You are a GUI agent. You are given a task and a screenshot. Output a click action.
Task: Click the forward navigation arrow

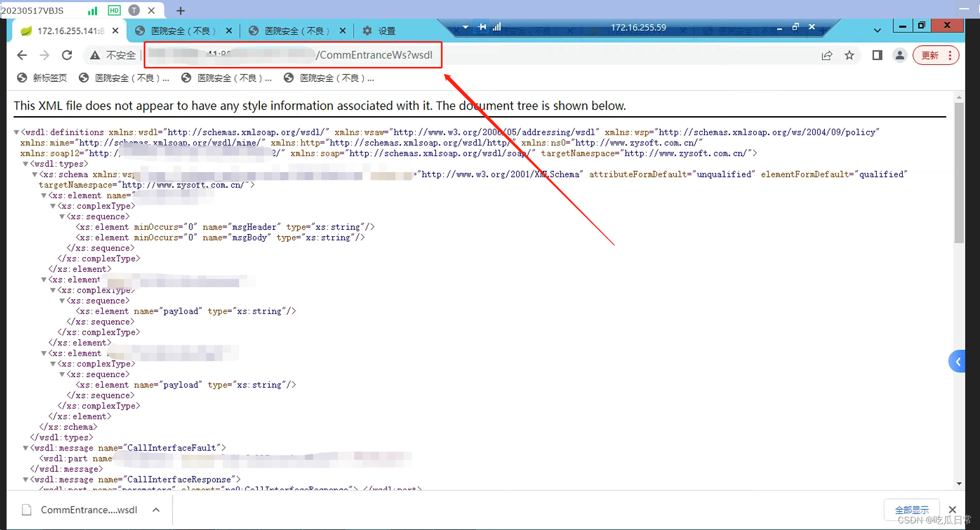[x=44, y=55]
